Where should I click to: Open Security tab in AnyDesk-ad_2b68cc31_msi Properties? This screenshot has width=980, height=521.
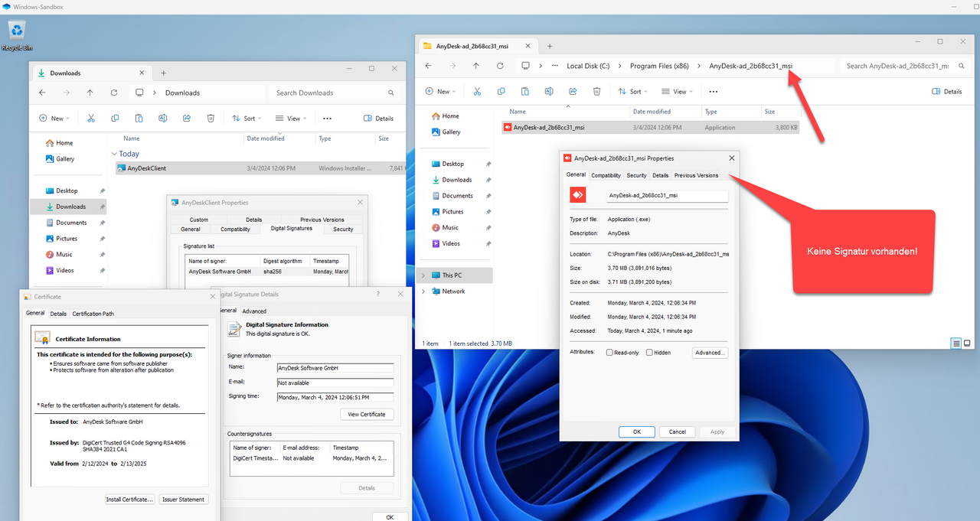coord(636,175)
